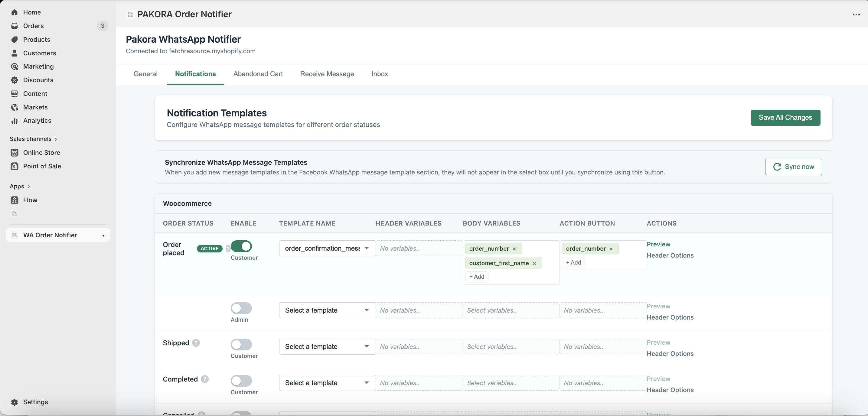Click the Flow app icon
The image size is (868, 416).
pos(15,200)
